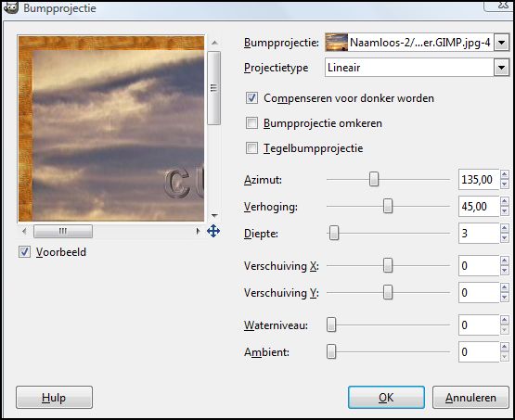The width and height of the screenshot is (515, 420).
Task: Click the Hulp button
Action: tap(54, 398)
